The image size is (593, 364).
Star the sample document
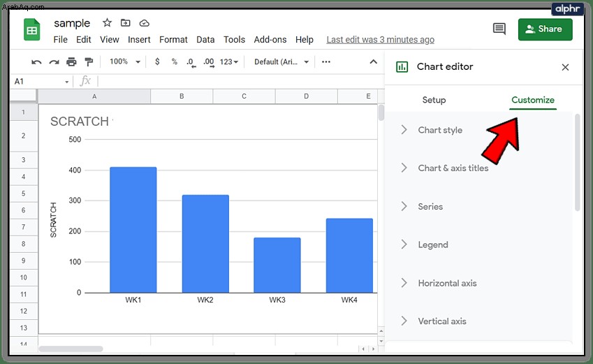click(x=107, y=23)
